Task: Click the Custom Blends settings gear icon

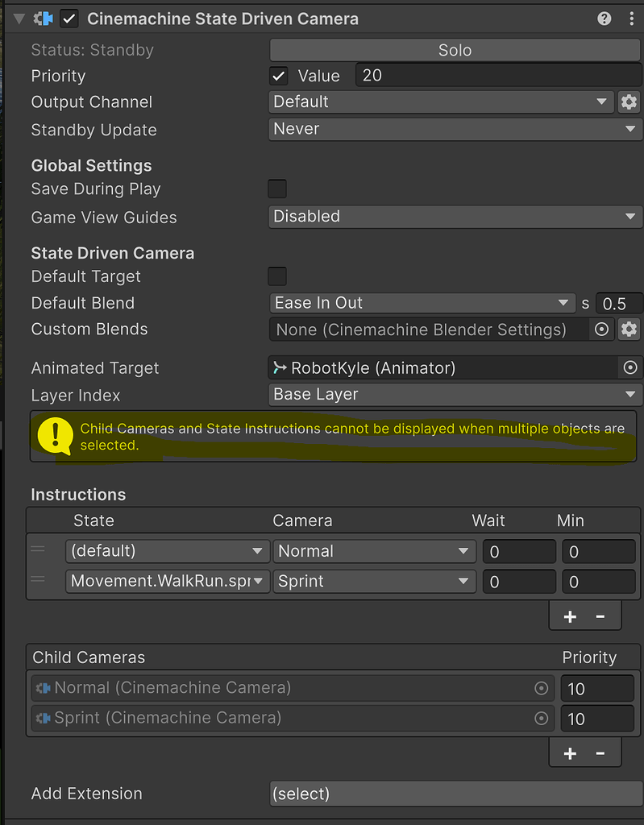Action: click(x=629, y=329)
